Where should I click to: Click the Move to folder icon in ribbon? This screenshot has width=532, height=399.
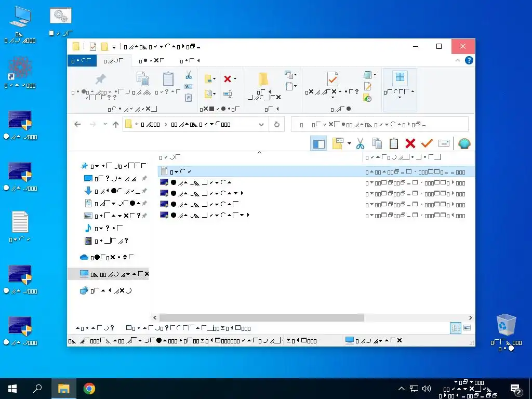[208, 79]
